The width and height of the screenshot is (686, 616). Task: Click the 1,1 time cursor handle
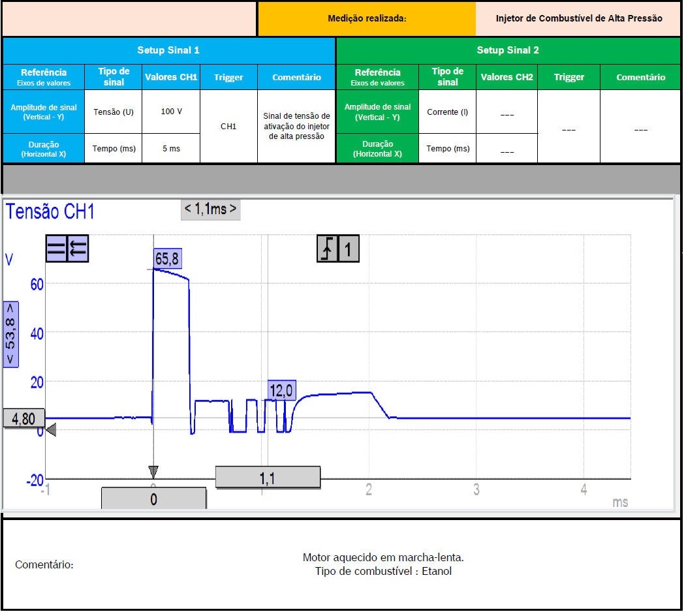[268, 478]
